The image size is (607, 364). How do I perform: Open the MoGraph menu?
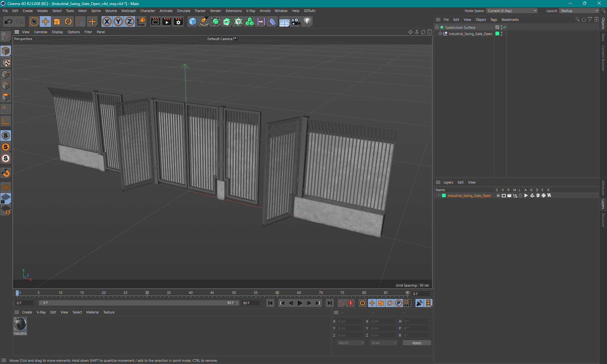tap(128, 11)
